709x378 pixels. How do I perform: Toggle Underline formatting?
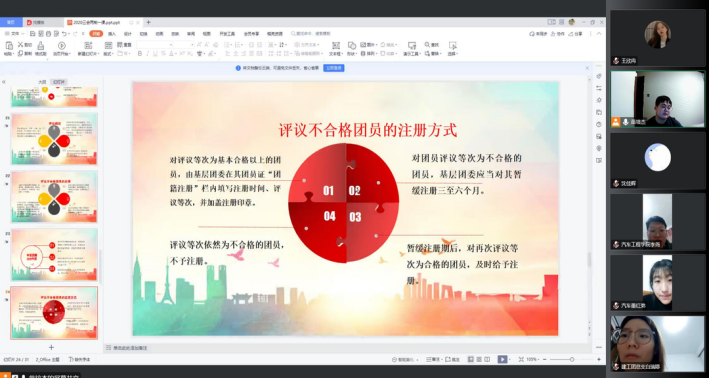point(155,53)
